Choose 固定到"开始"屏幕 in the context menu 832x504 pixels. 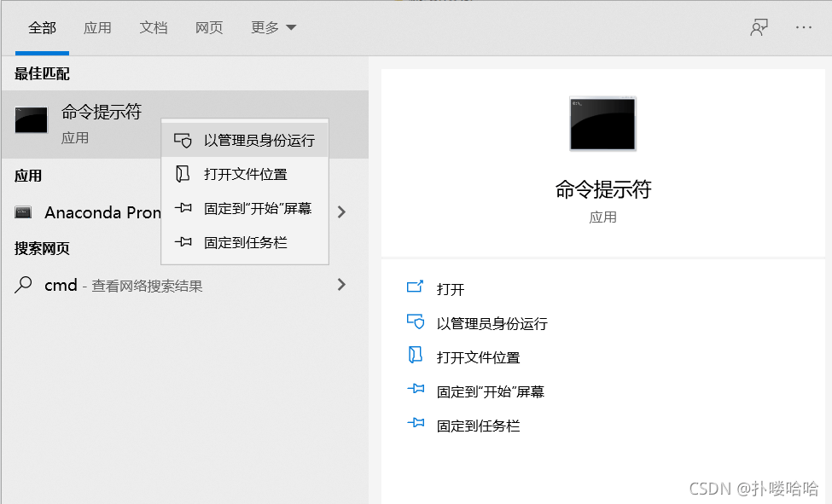click(x=257, y=209)
